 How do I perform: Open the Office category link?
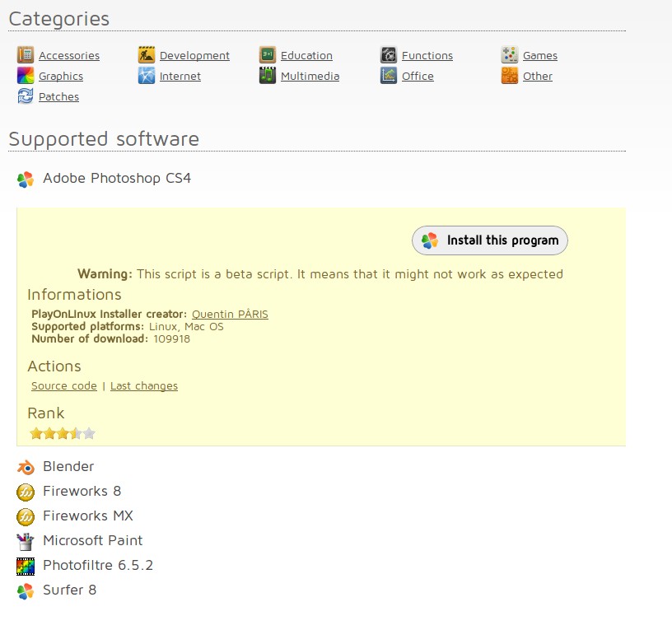(x=418, y=77)
